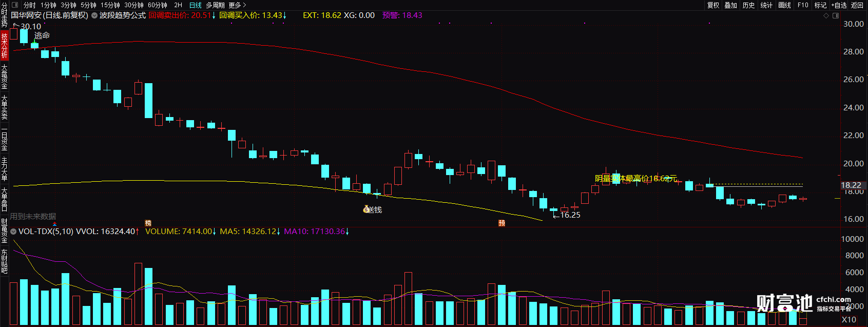Click the 16.25 low price label
Image resolution: width=868 pixels, height=327 pixels.
coord(570,215)
